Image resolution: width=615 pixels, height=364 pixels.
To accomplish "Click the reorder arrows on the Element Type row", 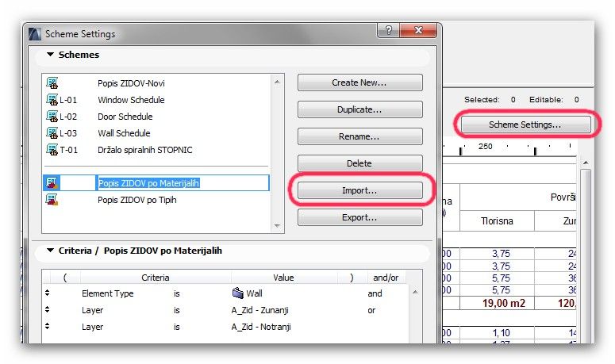I will 48,293.
